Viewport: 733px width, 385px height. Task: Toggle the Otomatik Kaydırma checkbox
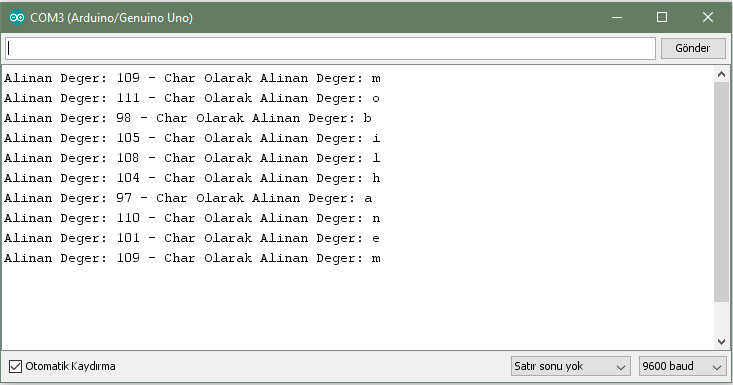click(15, 366)
